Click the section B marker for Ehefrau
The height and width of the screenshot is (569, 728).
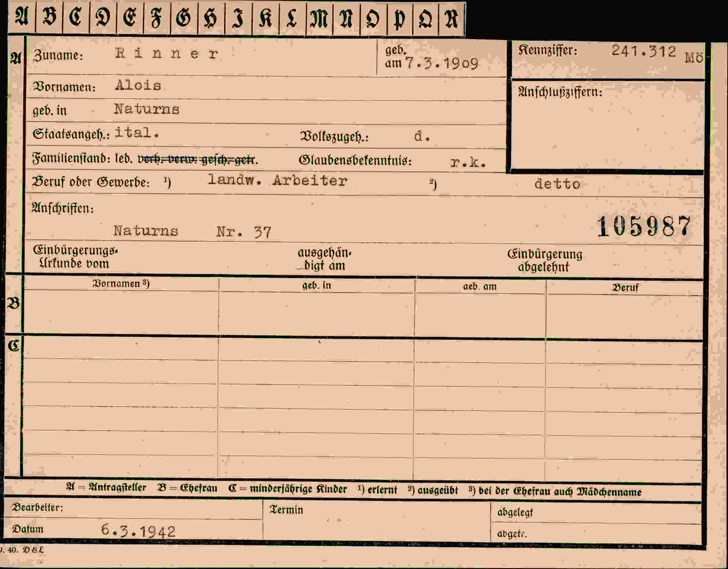13,303
